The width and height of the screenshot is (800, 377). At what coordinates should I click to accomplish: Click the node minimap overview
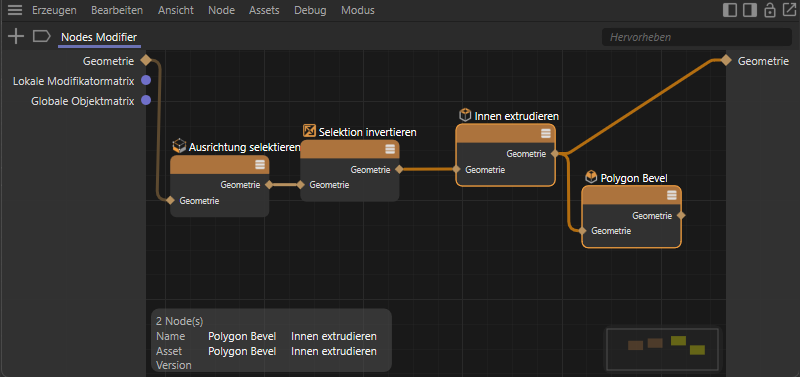coord(663,349)
